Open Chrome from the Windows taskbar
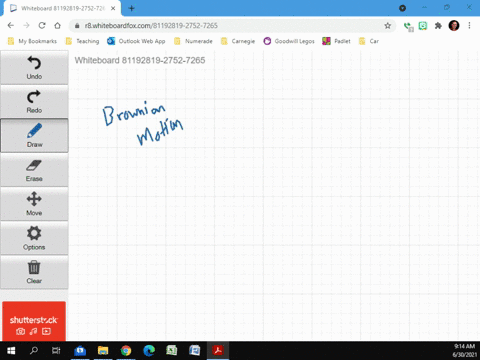 click(126, 351)
